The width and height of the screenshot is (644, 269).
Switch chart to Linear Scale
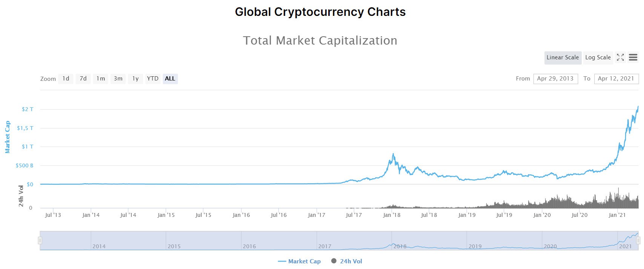click(x=563, y=57)
